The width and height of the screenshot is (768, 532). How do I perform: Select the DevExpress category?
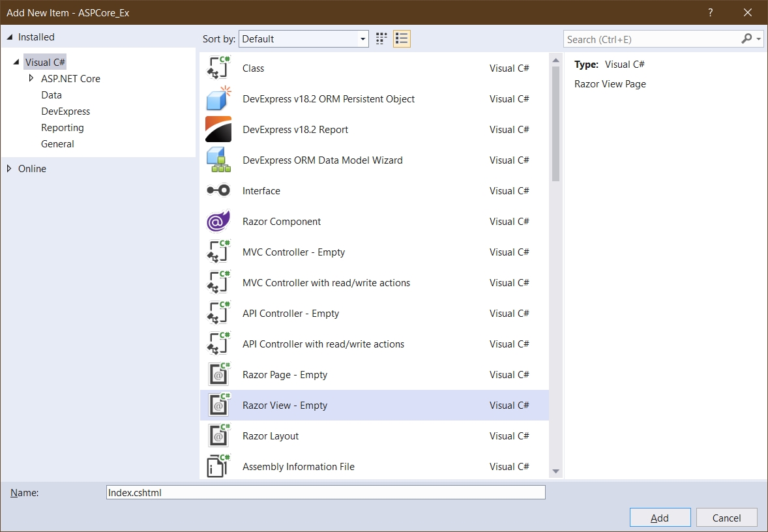click(66, 111)
